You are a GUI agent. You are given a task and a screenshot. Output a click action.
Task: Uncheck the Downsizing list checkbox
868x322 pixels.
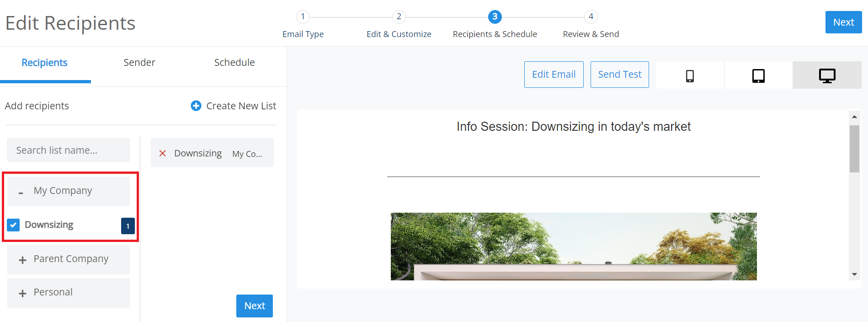pos(13,225)
